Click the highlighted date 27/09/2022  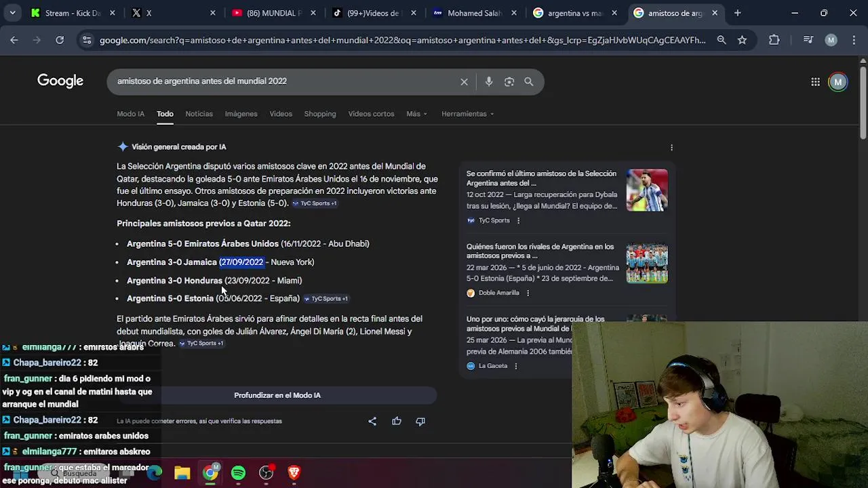click(x=241, y=262)
